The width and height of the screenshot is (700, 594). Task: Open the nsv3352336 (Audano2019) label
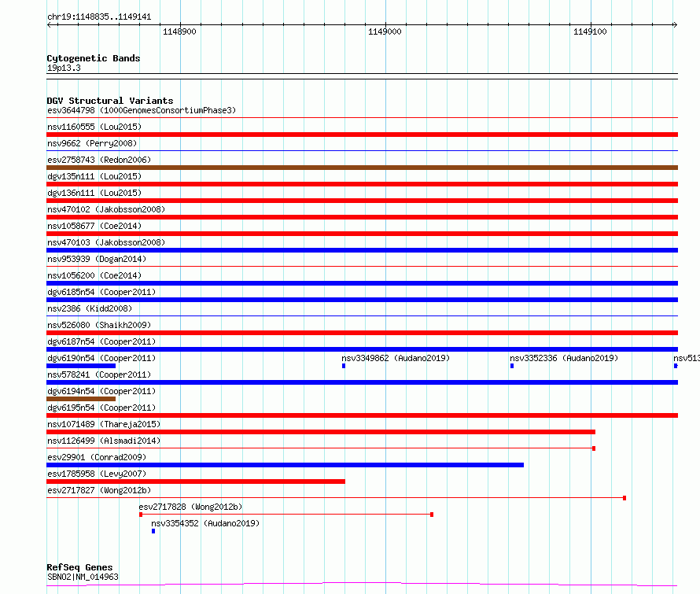click(x=564, y=358)
